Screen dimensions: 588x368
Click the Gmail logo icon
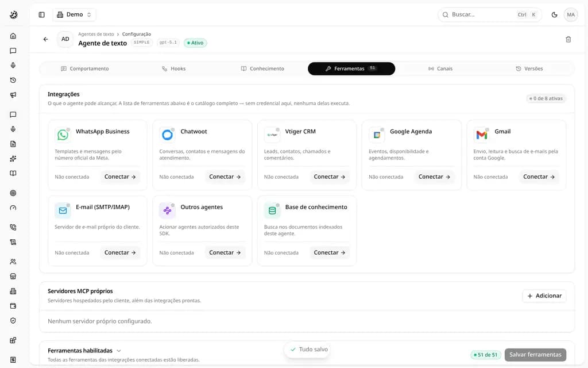[x=482, y=135]
